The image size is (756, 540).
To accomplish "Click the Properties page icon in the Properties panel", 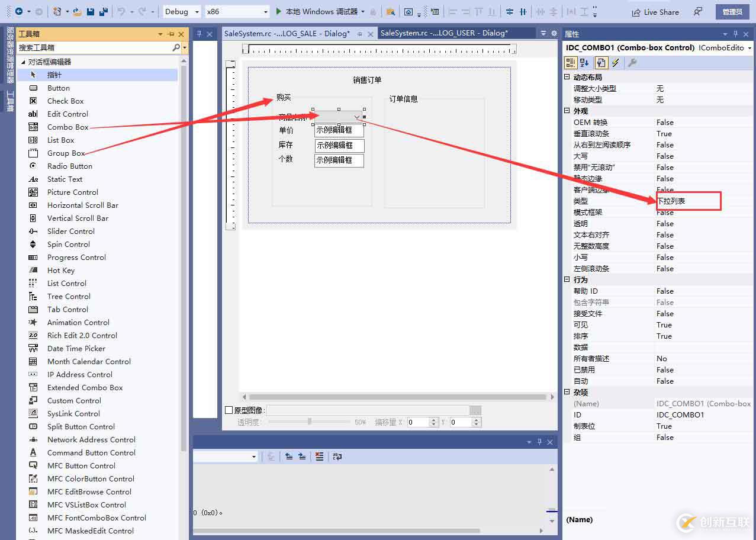I will pyautogui.click(x=600, y=63).
